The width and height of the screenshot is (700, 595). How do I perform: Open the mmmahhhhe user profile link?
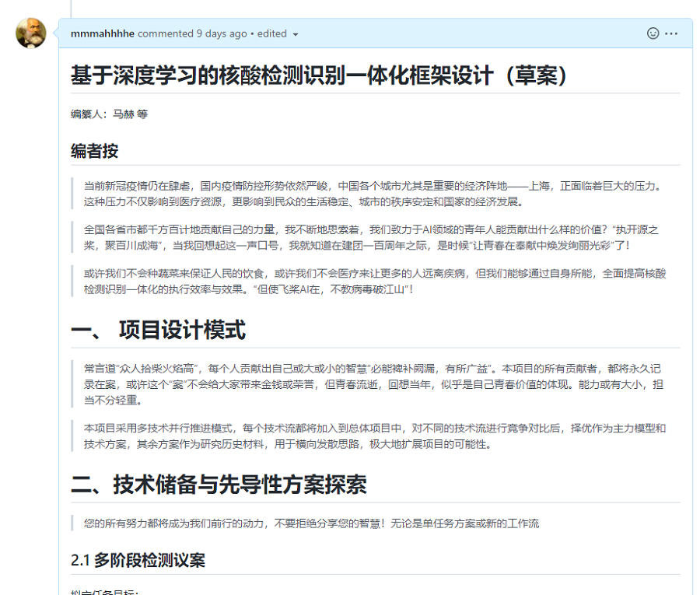(x=102, y=33)
